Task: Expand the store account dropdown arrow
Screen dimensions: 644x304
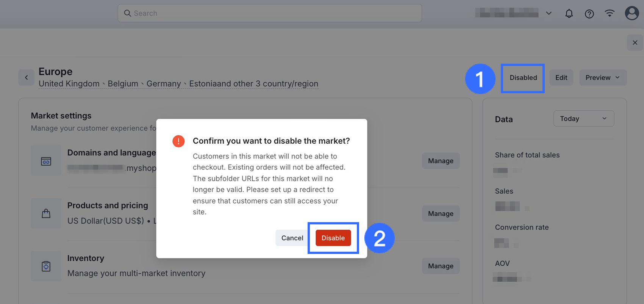Action: point(549,13)
